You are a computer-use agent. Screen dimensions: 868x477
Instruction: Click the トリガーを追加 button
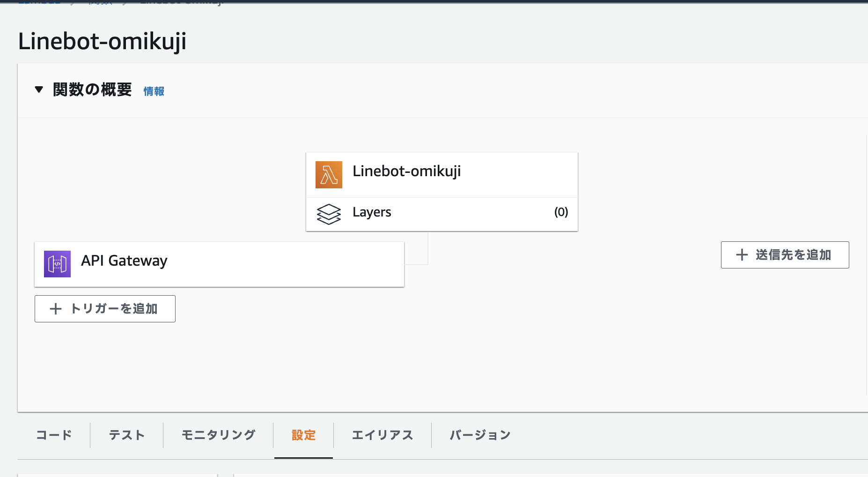click(x=105, y=309)
